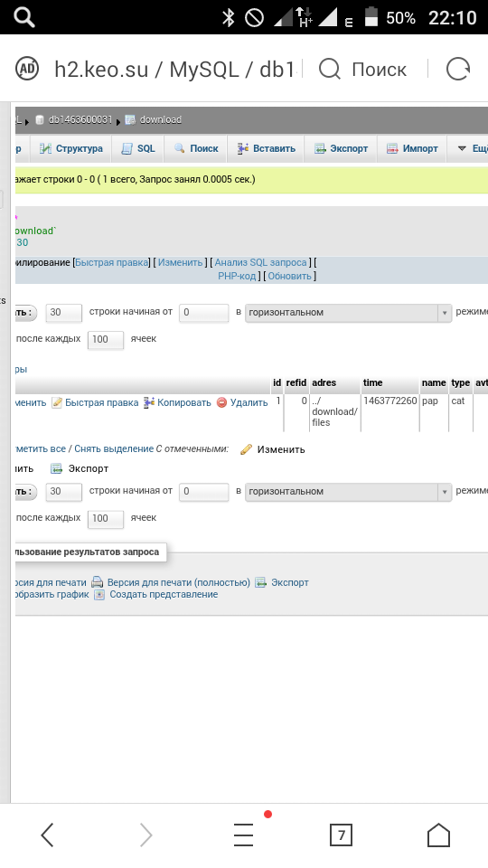Tap the browser search magnifier icon
The height and width of the screenshot is (868, 488).
pyautogui.click(x=330, y=70)
